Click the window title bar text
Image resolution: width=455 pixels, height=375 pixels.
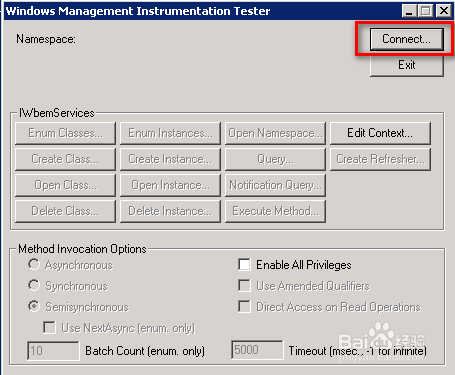point(138,11)
